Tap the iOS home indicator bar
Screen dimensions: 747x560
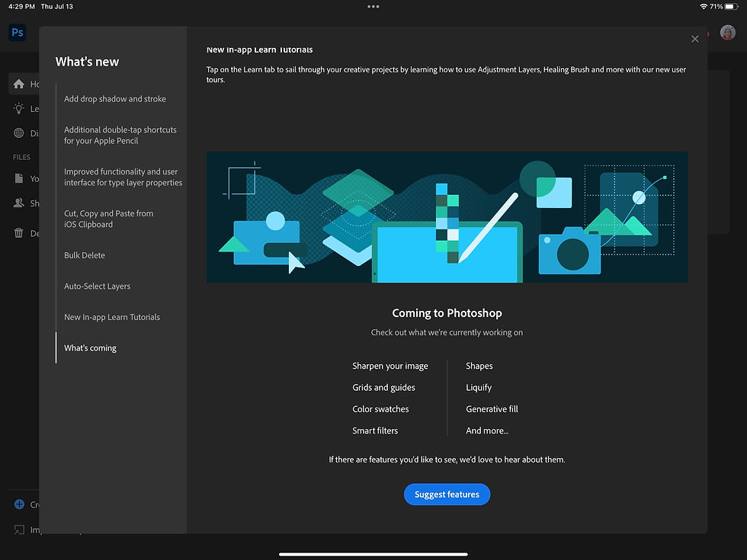(x=373, y=555)
